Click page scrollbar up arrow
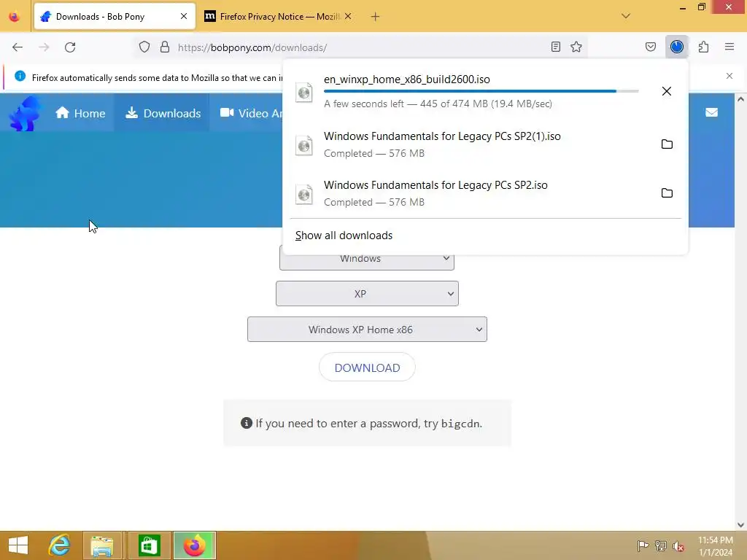The image size is (747, 560). (x=740, y=99)
